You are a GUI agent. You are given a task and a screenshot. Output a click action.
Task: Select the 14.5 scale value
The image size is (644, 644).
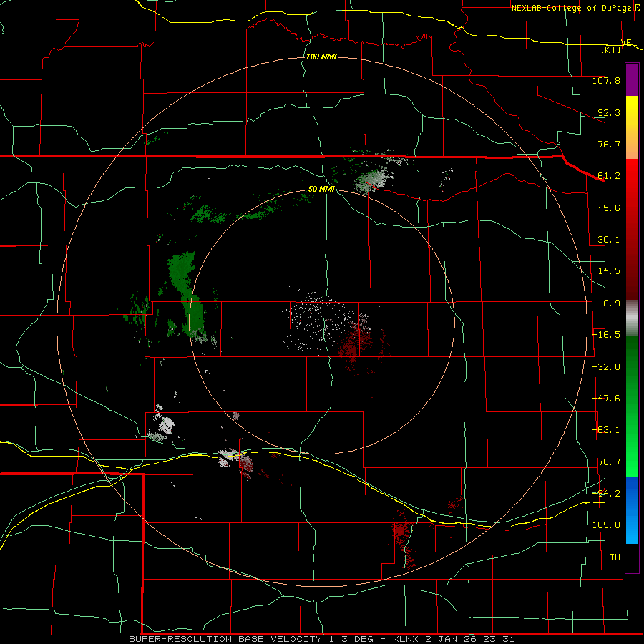point(609,271)
